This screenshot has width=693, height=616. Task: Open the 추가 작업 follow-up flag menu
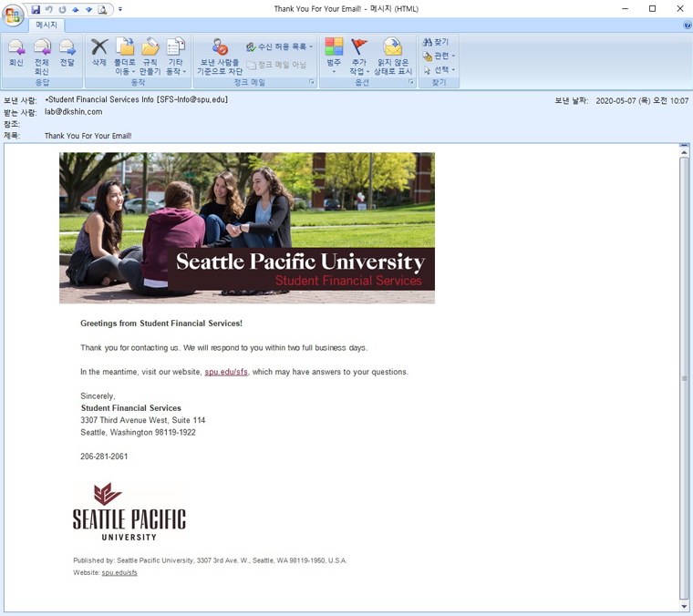point(359,57)
